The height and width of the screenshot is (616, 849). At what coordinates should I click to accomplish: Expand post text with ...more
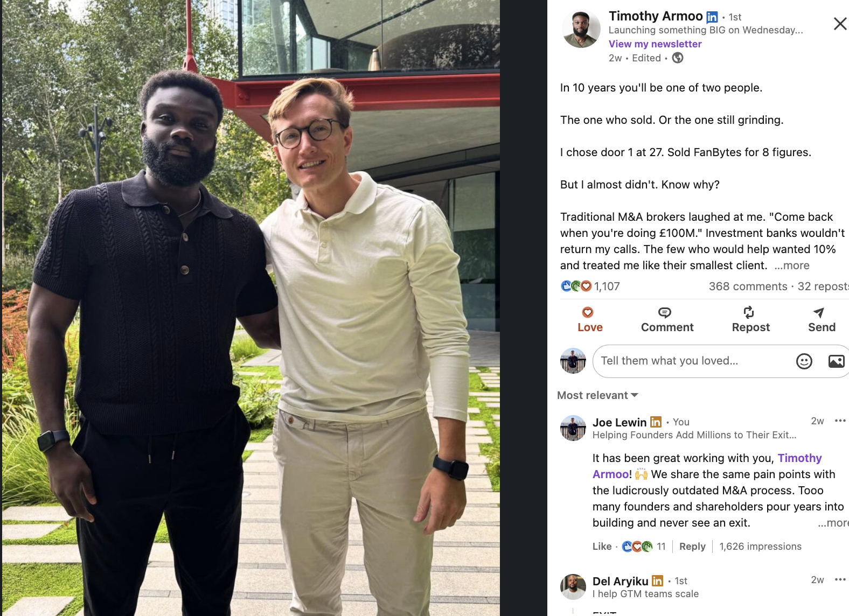click(792, 265)
